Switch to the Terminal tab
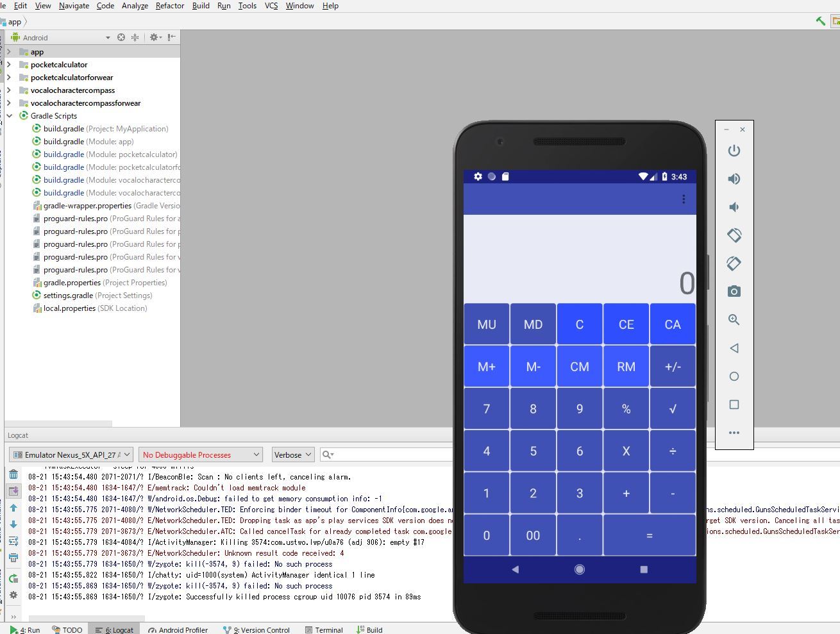The height and width of the screenshot is (634, 840). point(324,630)
